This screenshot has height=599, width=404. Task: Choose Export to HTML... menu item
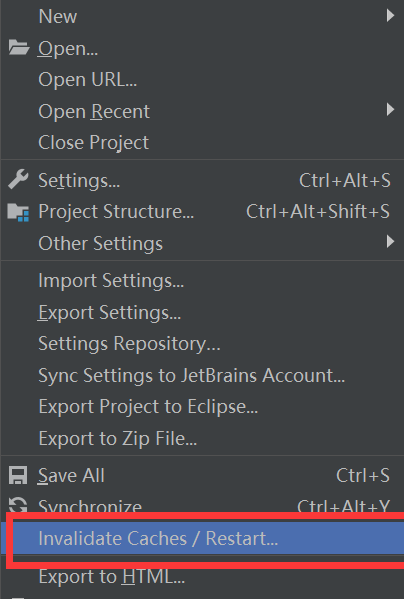coord(112,576)
